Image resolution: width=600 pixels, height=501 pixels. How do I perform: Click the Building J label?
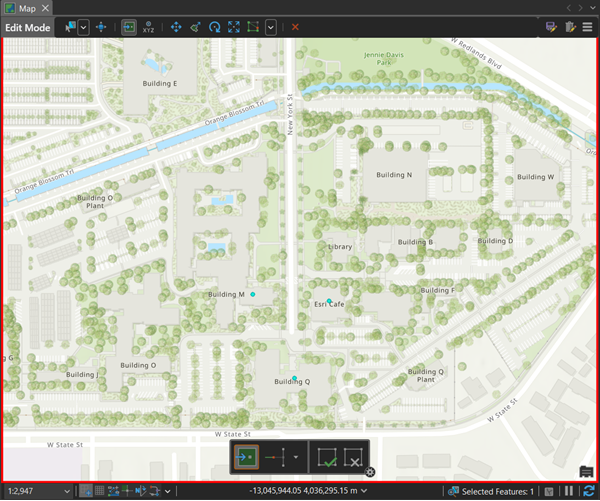point(82,375)
